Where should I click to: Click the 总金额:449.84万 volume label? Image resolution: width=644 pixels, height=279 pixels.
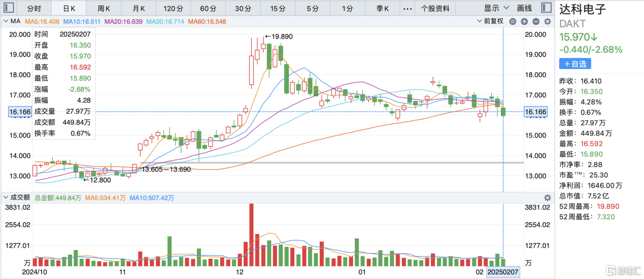click(x=58, y=198)
